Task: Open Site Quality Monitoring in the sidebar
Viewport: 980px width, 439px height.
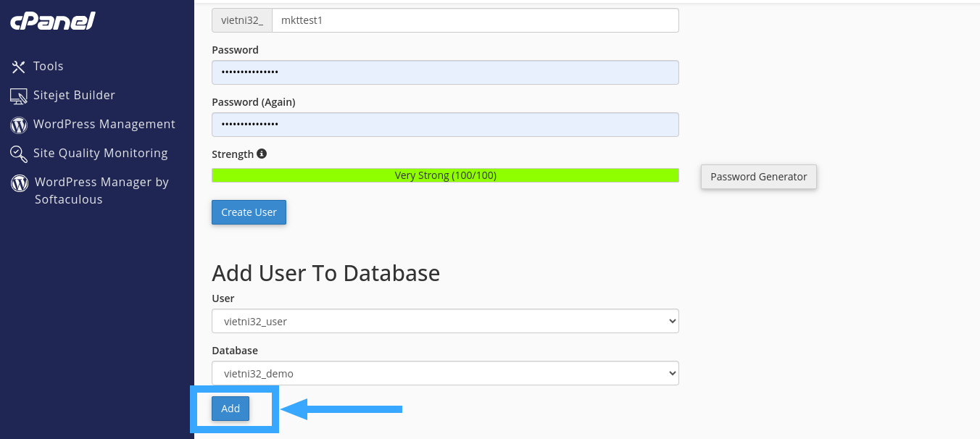Action: coord(101,153)
